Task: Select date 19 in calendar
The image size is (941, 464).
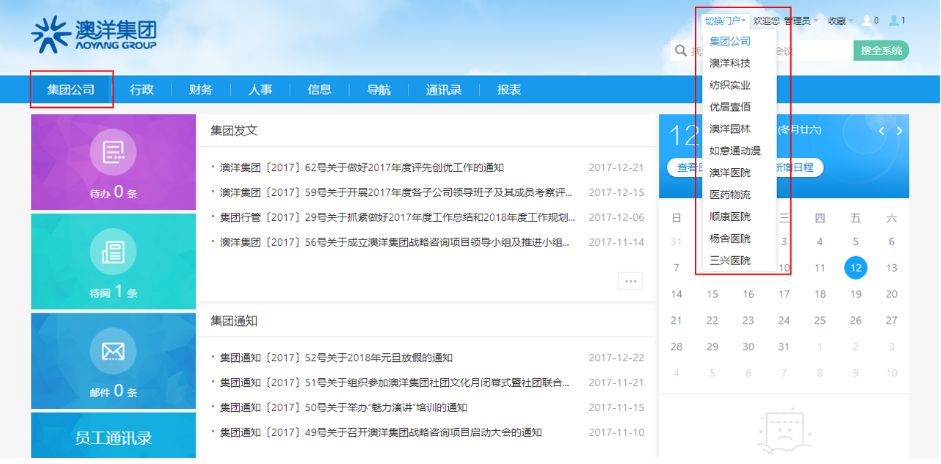Action: pos(856,294)
